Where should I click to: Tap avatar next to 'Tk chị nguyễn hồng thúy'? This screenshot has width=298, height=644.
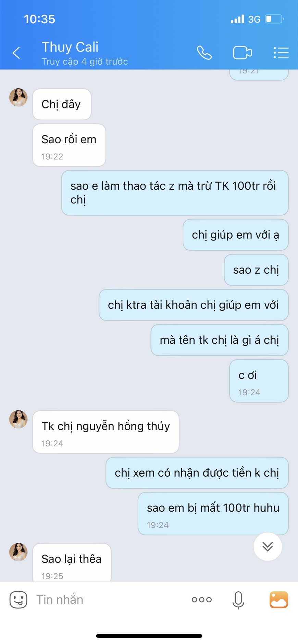click(x=18, y=420)
